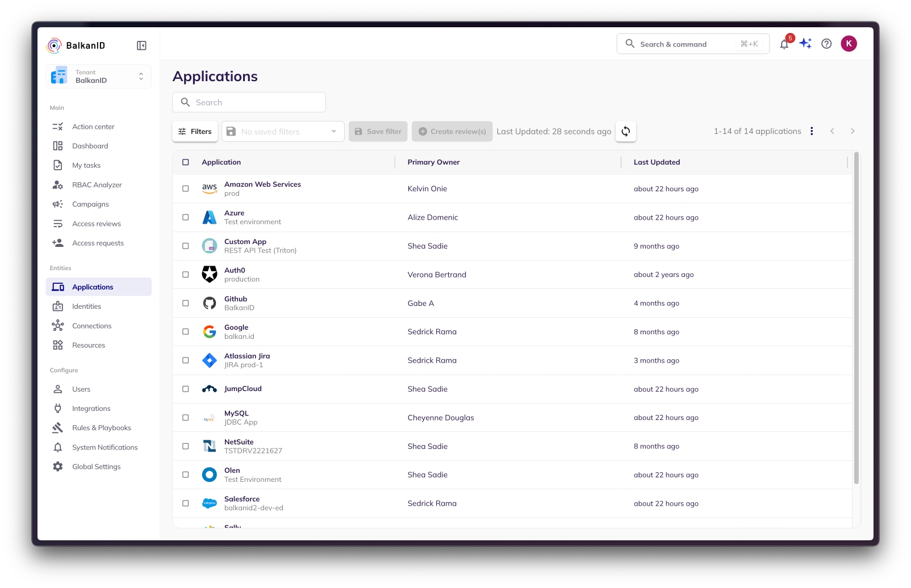Click the Azure logo icon
Viewport: 911px width, 588px height.
coord(210,217)
